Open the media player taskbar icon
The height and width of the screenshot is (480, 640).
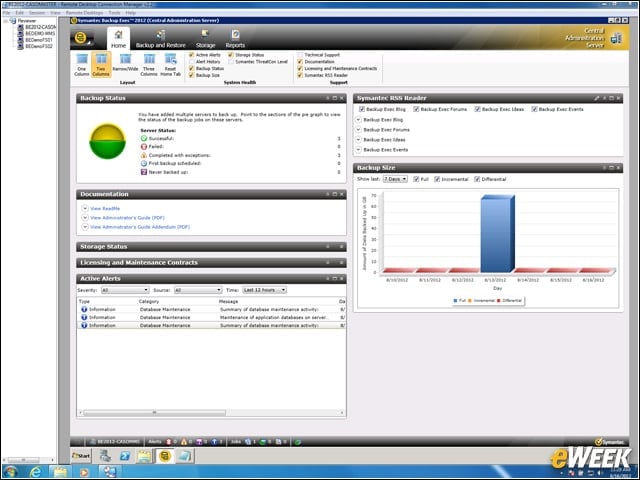click(84, 472)
